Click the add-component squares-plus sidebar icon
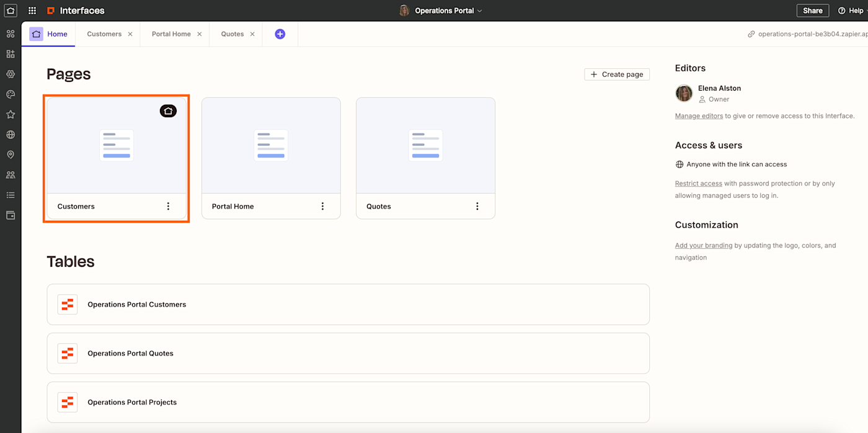Screen dimensions: 868x433 [x=11, y=54]
